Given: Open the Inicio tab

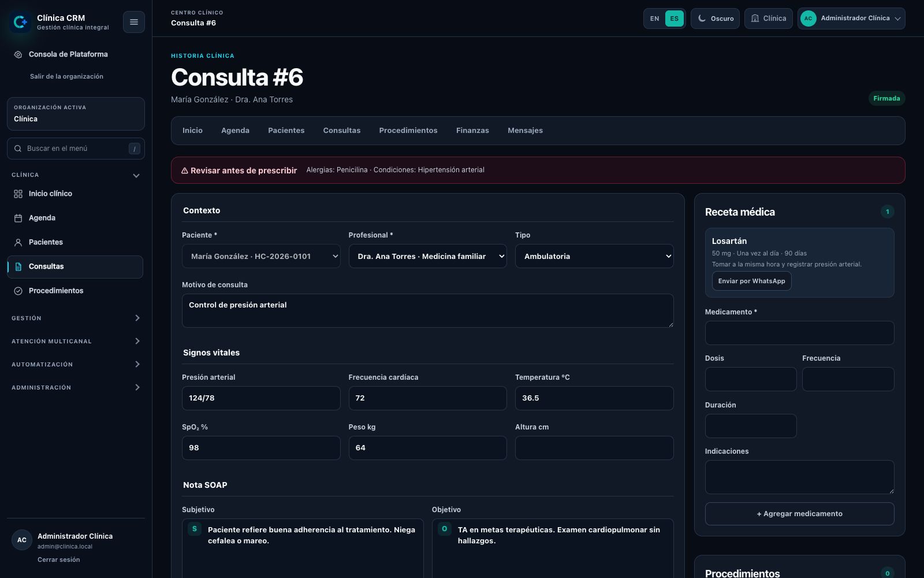Looking at the screenshot, I should pyautogui.click(x=192, y=131).
